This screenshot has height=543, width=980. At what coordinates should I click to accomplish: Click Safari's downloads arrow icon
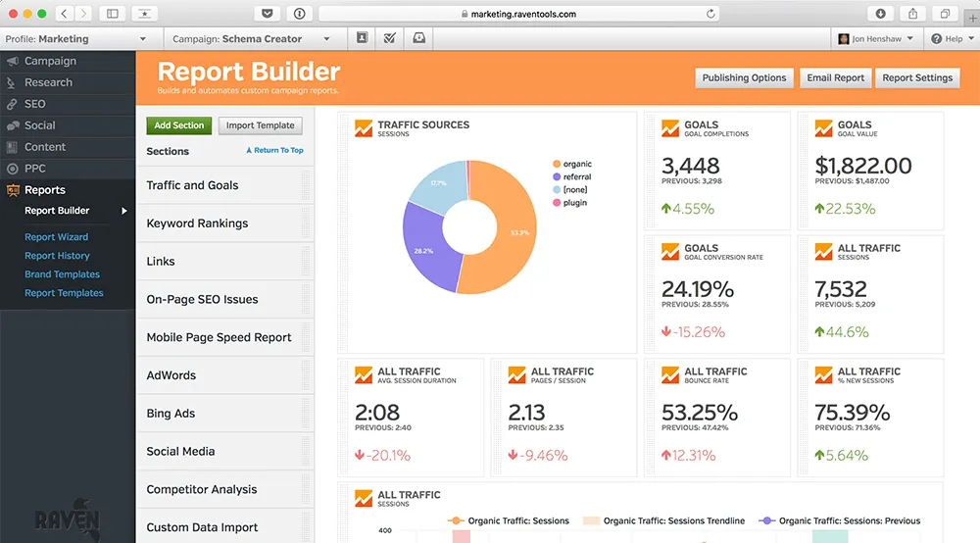[881, 14]
